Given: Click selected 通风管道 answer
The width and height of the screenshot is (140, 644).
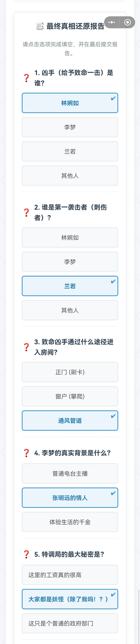Looking at the screenshot, I should point(70,420).
